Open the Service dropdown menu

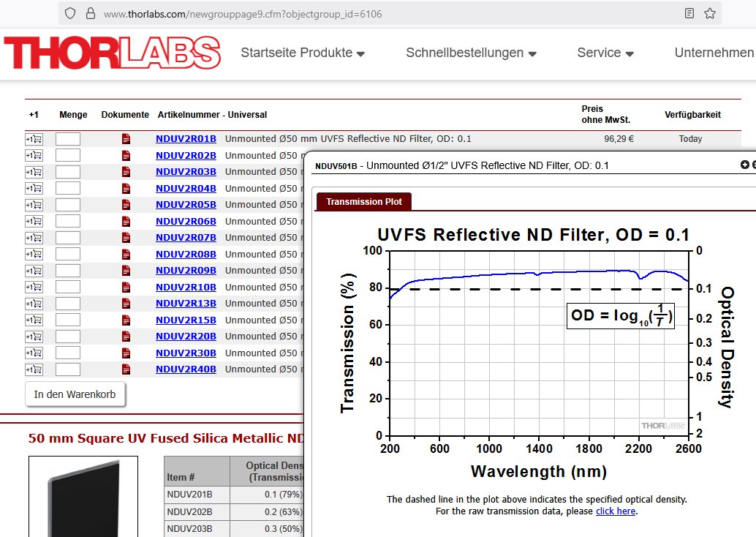click(x=605, y=53)
